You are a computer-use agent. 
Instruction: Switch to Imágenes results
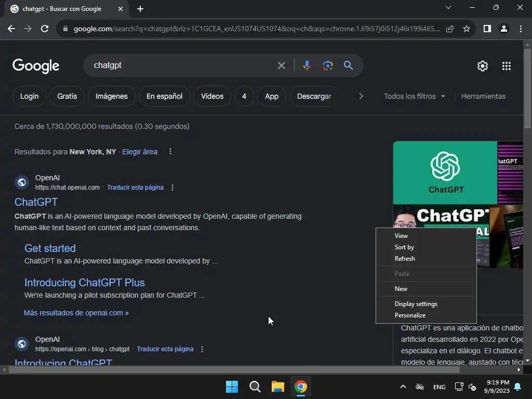pos(111,96)
